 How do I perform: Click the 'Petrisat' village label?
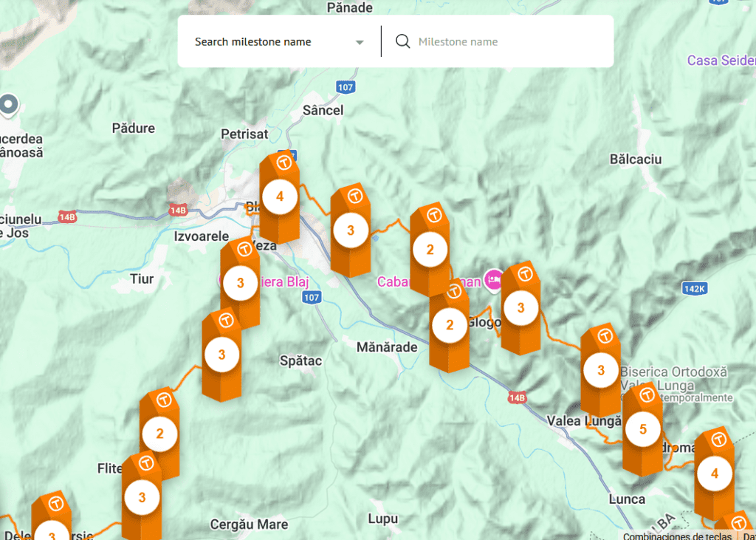point(244,134)
